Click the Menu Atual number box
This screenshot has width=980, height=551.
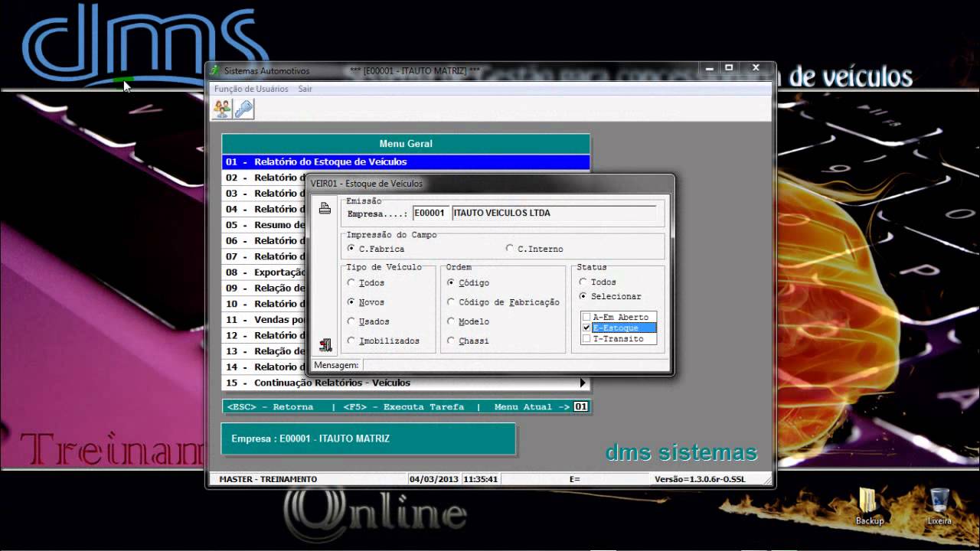point(581,407)
